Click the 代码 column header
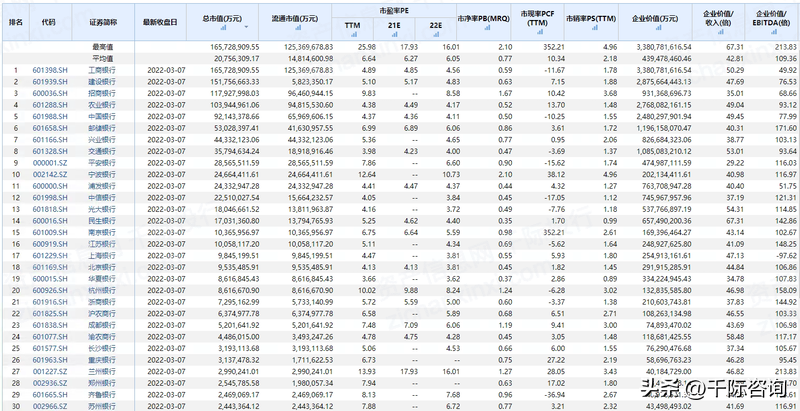Viewport: 800px width, 411px height. [x=50, y=22]
